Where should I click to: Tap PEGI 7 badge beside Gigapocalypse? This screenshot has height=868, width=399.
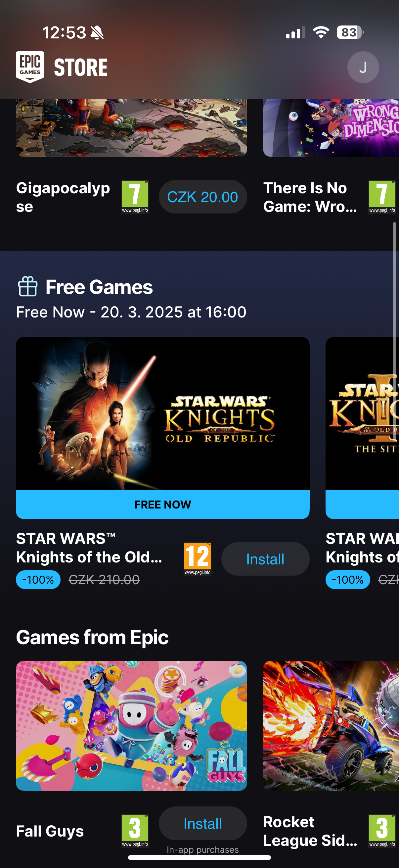(x=135, y=197)
